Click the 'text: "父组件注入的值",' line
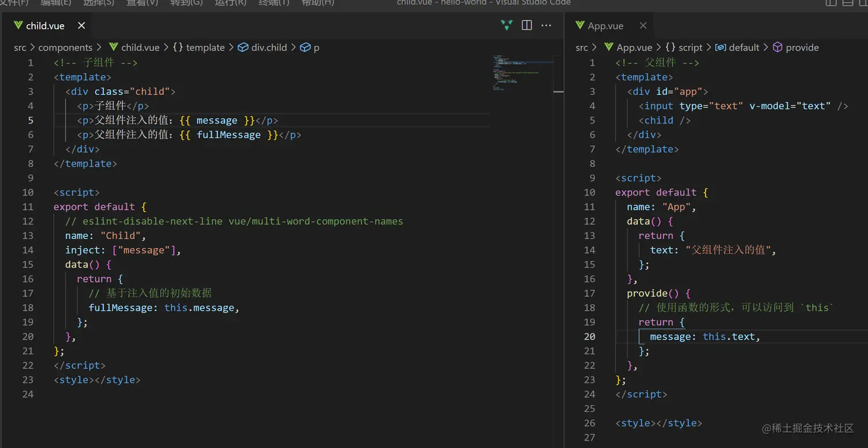This screenshot has width=868, height=448. point(714,250)
